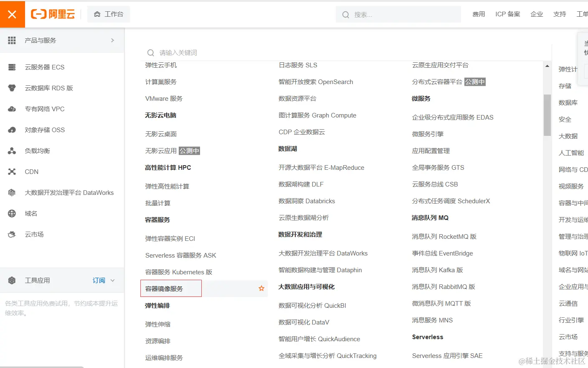Open 企业级分布式应用服务 EDAS

(453, 117)
